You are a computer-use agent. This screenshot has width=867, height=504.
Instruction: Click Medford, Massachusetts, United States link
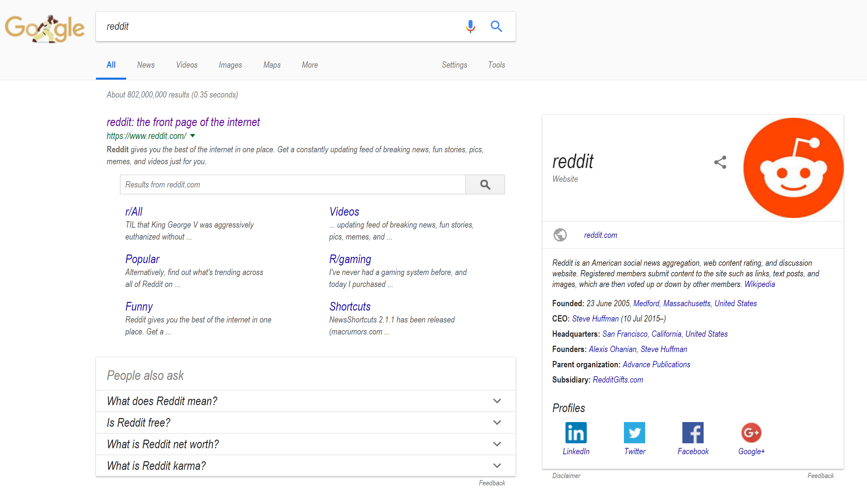pos(695,304)
